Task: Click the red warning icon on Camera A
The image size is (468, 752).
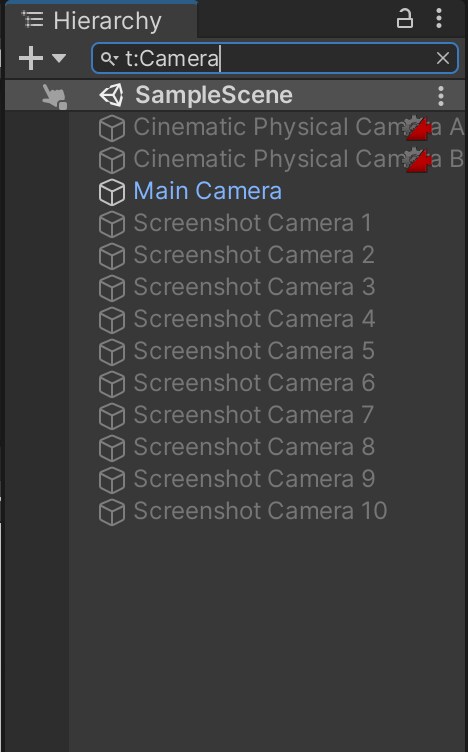Action: [x=417, y=128]
